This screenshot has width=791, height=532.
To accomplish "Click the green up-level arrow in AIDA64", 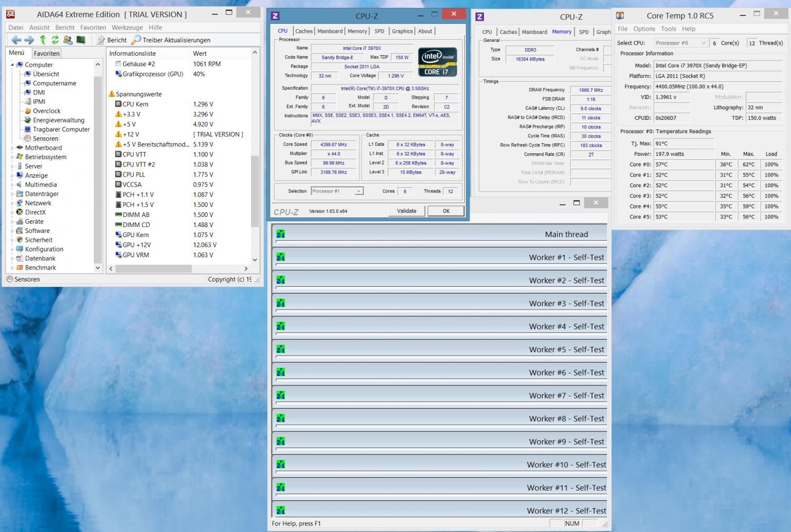I will 42,40.
